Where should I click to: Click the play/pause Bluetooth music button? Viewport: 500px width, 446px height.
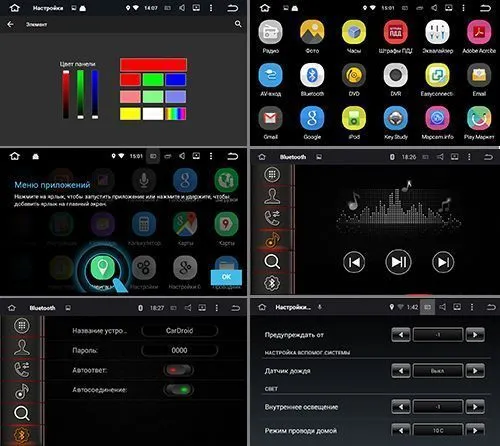(x=398, y=262)
